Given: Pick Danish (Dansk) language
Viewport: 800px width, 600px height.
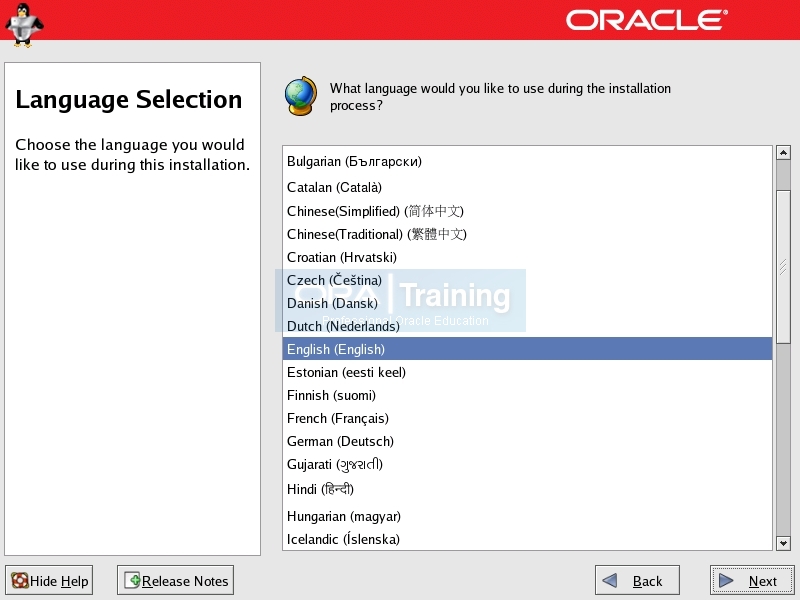Looking at the screenshot, I should pos(527,303).
